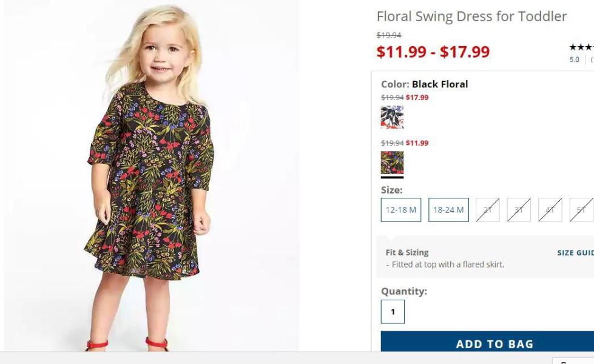
Task: Click the $11.99 - $17.99 price range
Action: click(433, 52)
